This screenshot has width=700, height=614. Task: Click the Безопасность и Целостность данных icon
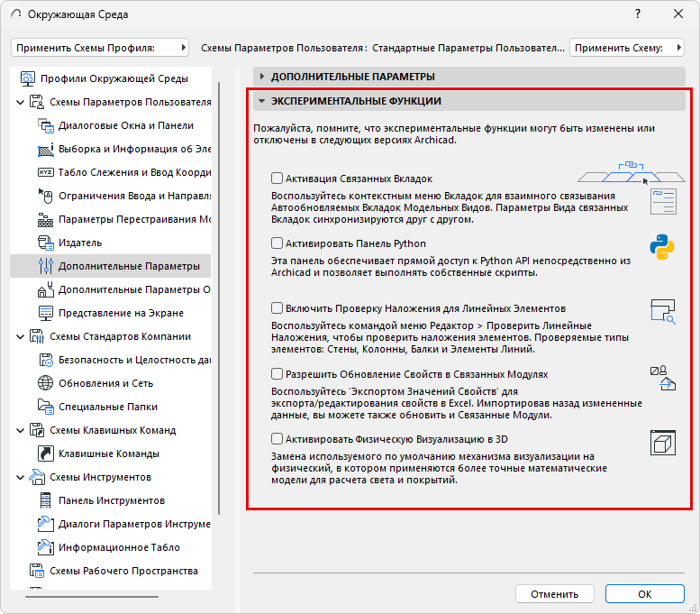46,360
